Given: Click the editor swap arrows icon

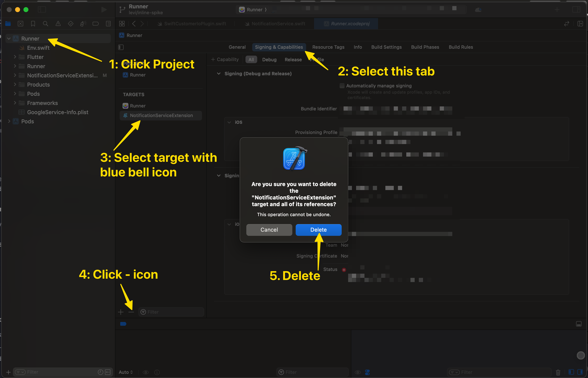Looking at the screenshot, I should 567,24.
